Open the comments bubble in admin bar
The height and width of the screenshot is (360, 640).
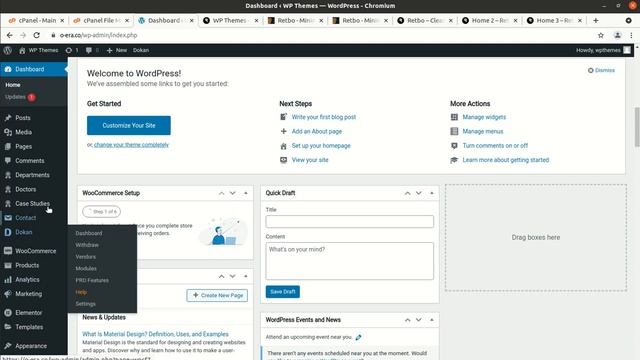coord(89,50)
